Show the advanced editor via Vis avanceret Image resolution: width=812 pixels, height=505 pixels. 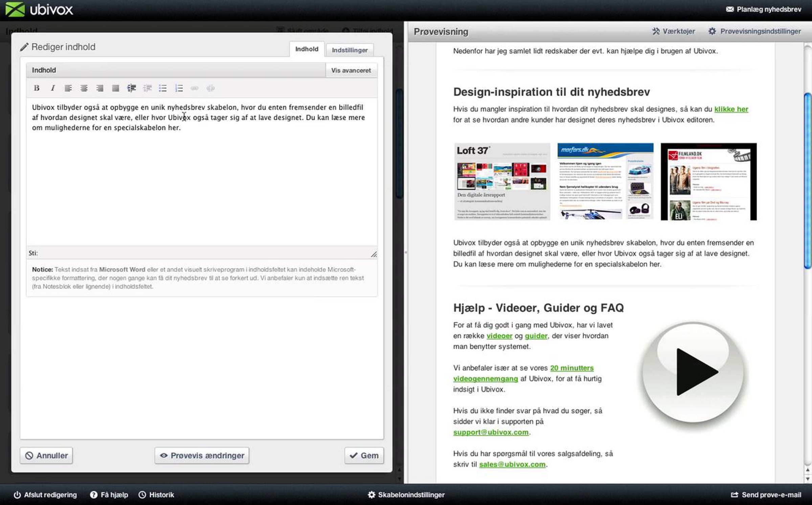tap(351, 70)
